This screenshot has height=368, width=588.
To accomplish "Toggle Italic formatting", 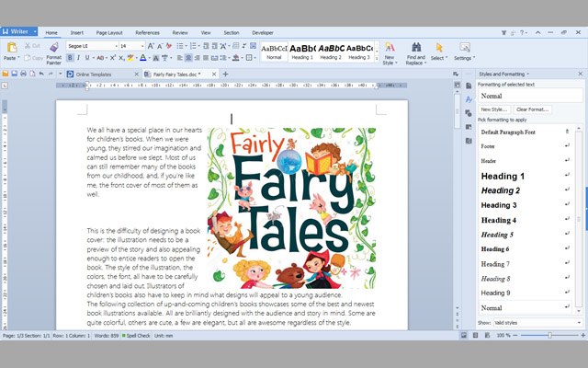I will [x=80, y=58].
